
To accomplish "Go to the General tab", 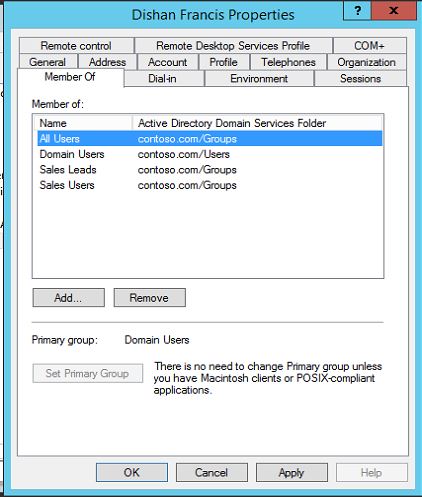I will tap(48, 62).
